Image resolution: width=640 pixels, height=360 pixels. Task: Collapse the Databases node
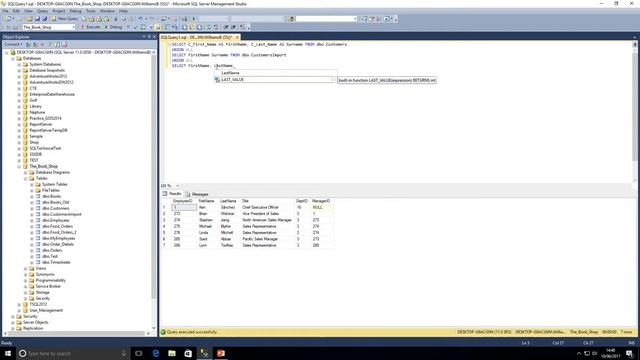pyautogui.click(x=13, y=58)
